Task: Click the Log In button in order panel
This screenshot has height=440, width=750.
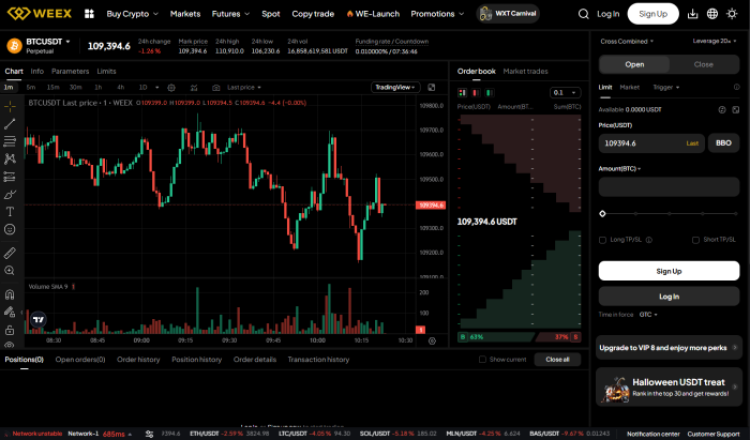Action: [669, 297]
